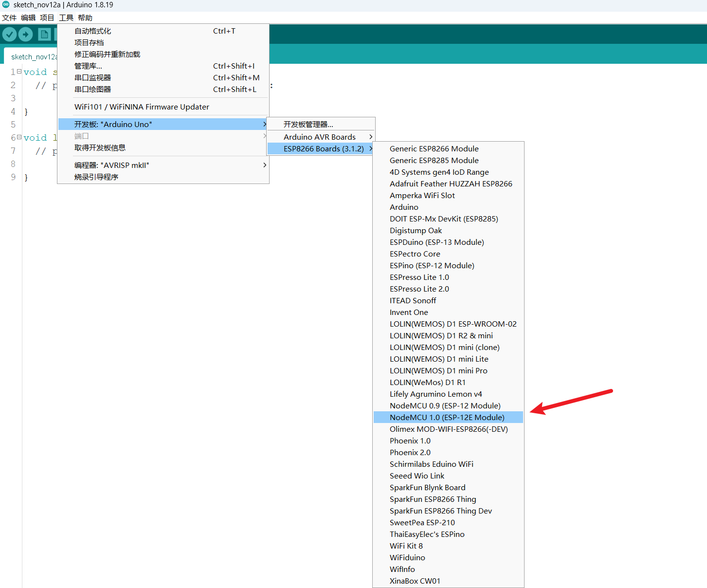
Task: Select Invent One board
Action: coord(448,312)
